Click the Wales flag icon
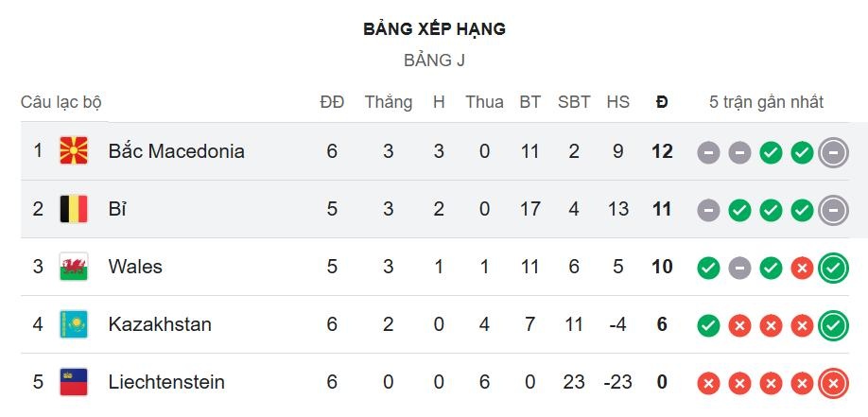868x417 pixels. click(x=74, y=267)
